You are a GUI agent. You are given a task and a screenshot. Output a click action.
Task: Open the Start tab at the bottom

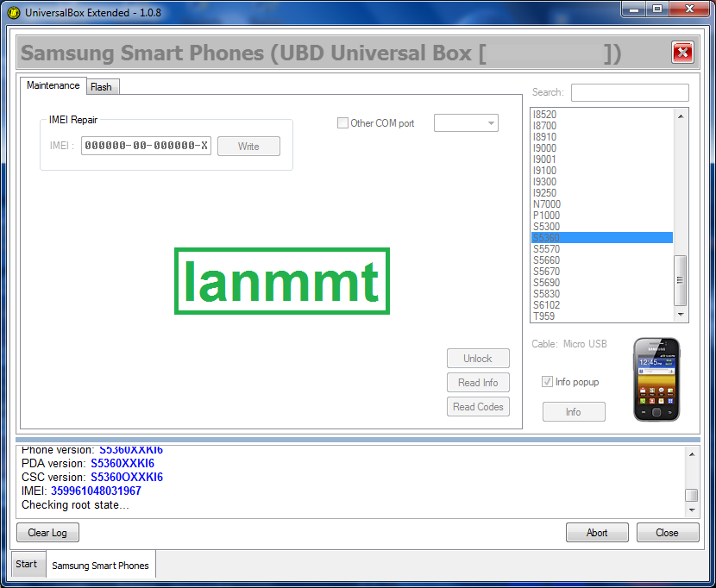point(27,564)
